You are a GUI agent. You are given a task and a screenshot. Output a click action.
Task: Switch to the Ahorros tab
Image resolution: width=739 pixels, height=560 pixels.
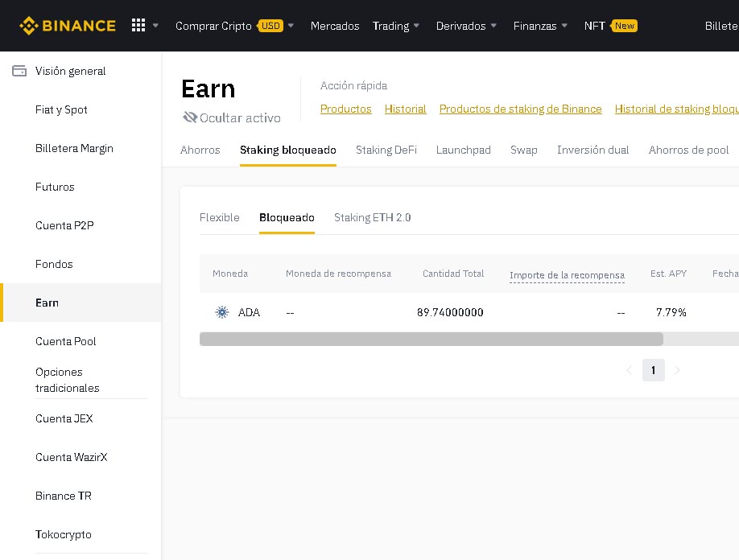click(x=200, y=150)
